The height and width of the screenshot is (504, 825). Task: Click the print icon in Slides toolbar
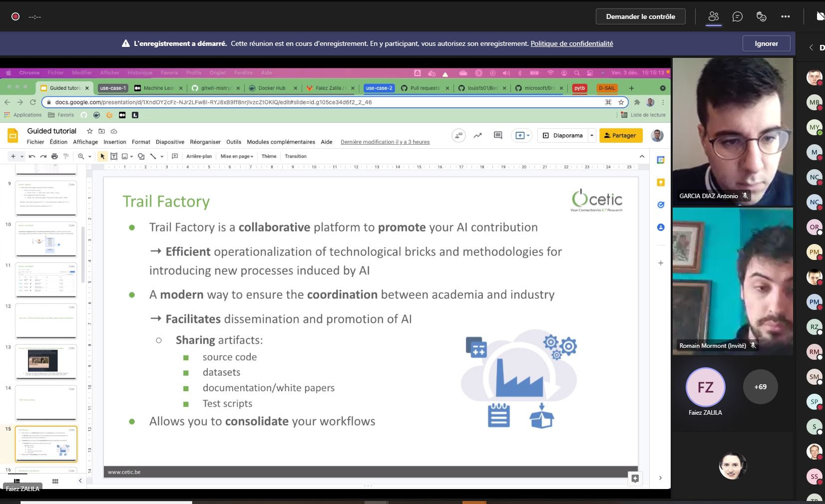click(x=54, y=156)
